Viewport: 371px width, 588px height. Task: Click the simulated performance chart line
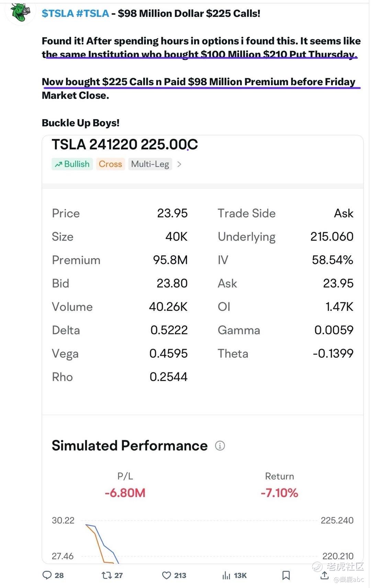pos(102,544)
